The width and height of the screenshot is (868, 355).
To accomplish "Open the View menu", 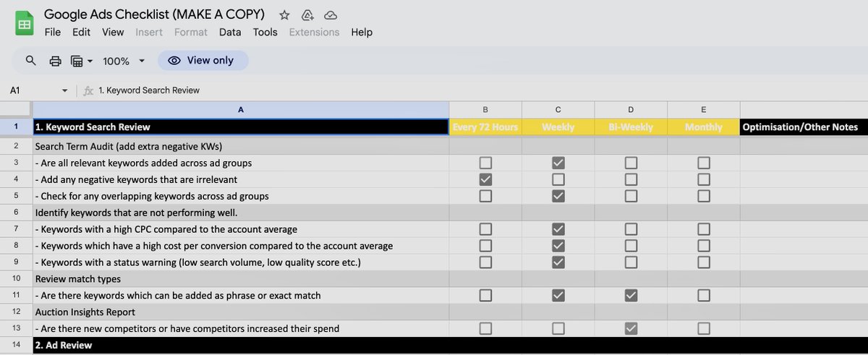I will pyautogui.click(x=113, y=32).
